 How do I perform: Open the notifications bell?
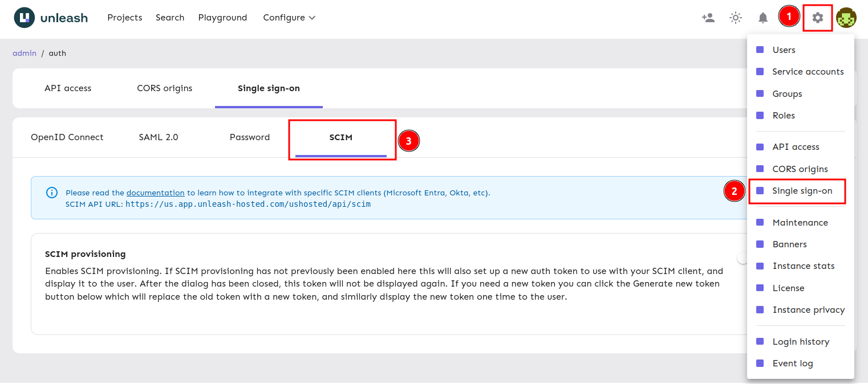(762, 18)
